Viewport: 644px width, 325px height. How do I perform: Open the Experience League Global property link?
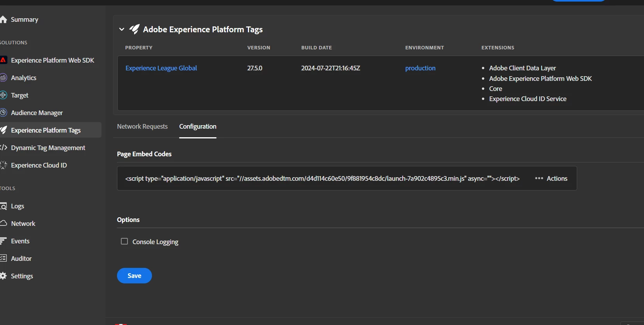tap(161, 68)
